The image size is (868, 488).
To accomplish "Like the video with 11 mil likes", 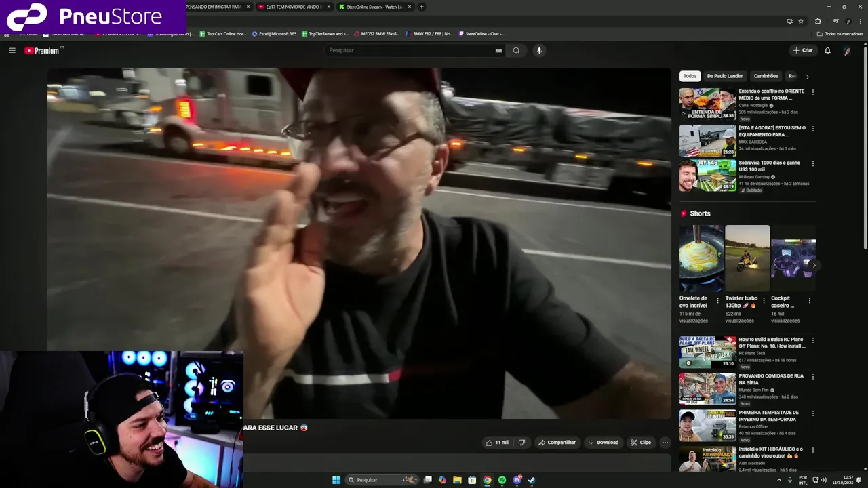I will pos(496,443).
